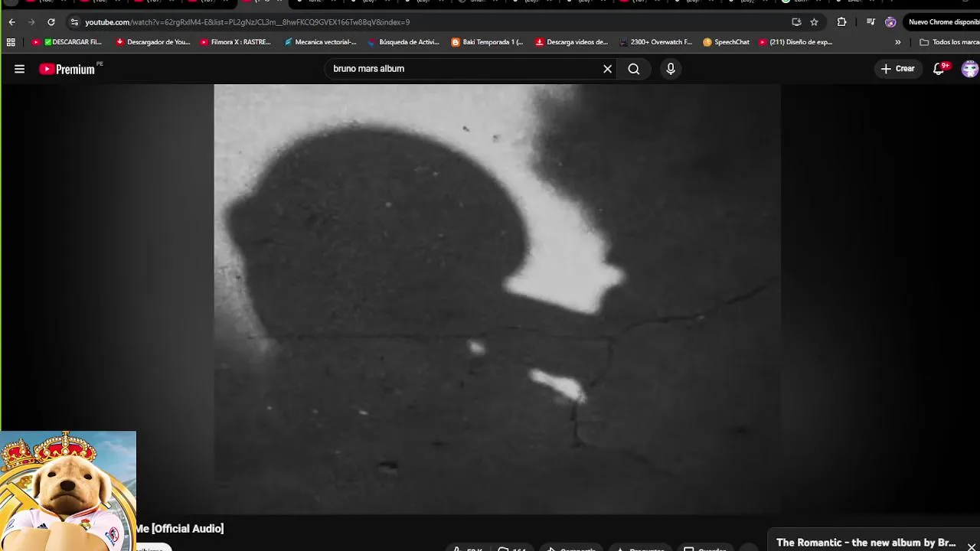Click the 'Me [Official Audio]' video title
The width and height of the screenshot is (980, 551).
pyautogui.click(x=180, y=529)
